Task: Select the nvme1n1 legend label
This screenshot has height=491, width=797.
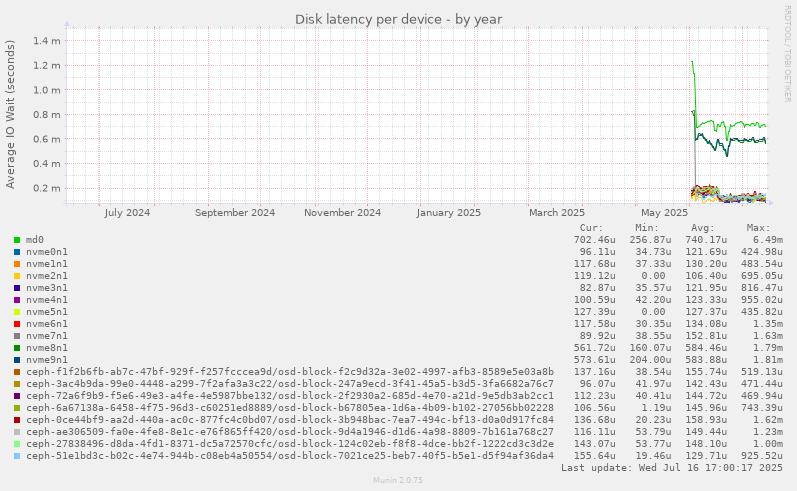Action: [x=47, y=264]
